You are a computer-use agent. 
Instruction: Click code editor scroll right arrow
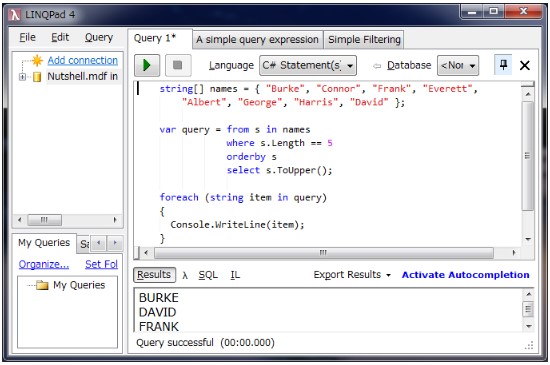click(514, 252)
